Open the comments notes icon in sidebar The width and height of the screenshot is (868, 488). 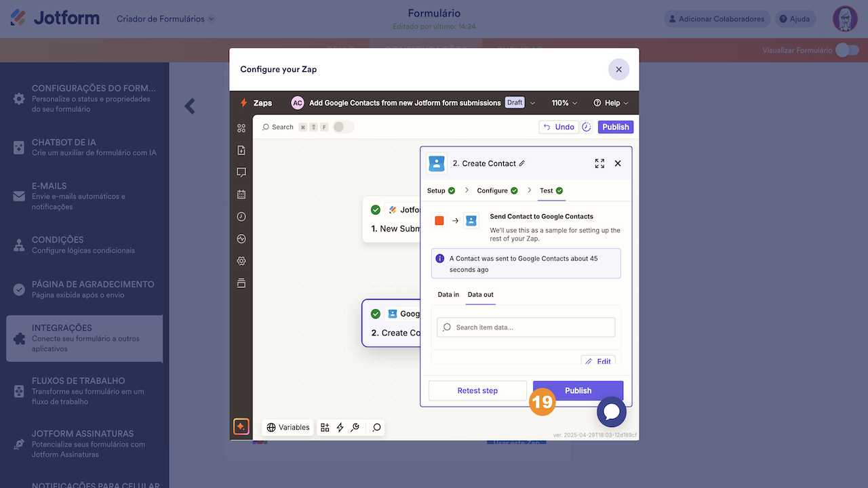click(x=241, y=172)
